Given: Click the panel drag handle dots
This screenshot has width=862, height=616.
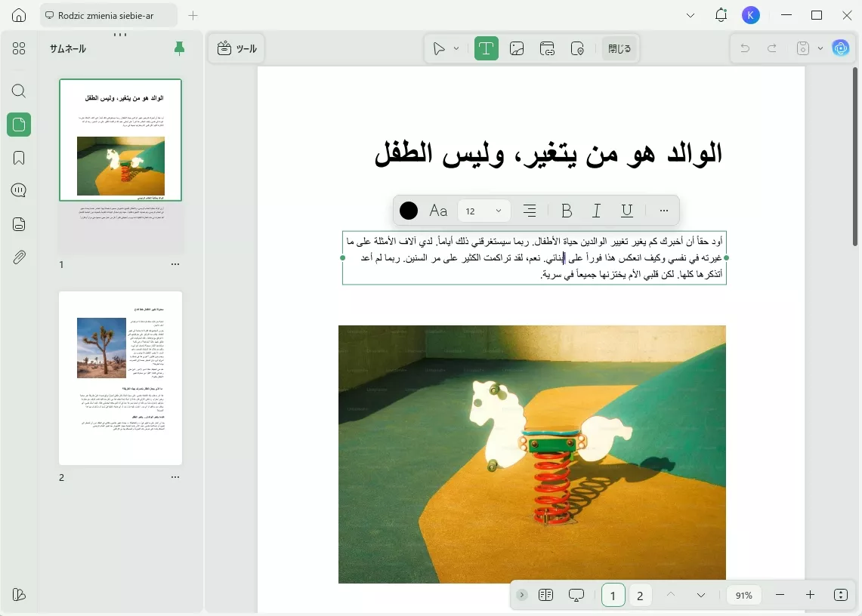Looking at the screenshot, I should point(120,35).
